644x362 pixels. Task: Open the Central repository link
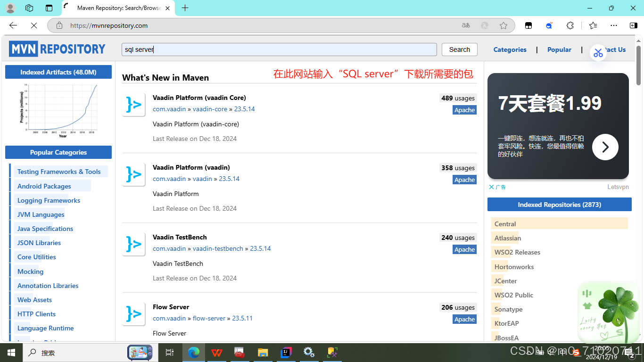[x=505, y=224]
